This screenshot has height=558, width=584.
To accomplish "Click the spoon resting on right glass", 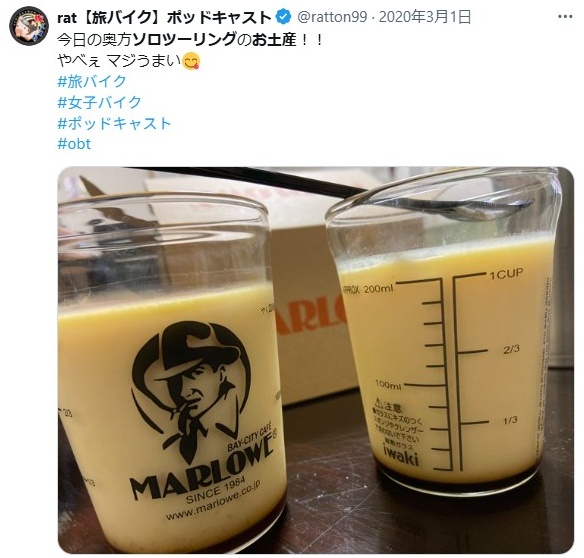I will click(x=449, y=207).
